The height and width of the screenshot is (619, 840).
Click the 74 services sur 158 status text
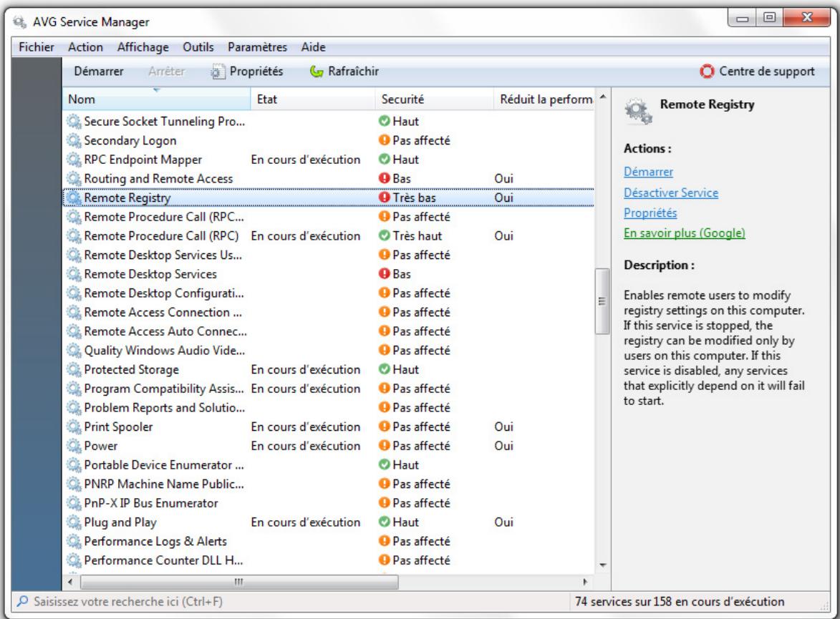click(x=680, y=601)
